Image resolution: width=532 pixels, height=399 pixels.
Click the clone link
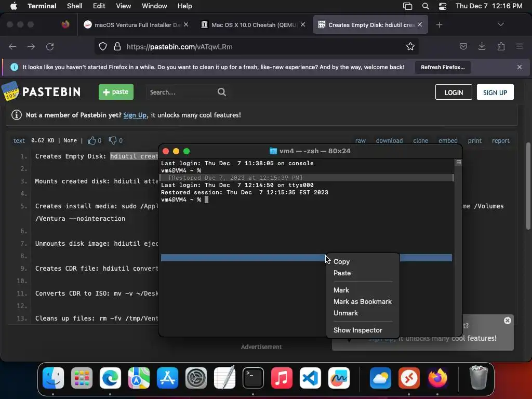coord(420,141)
